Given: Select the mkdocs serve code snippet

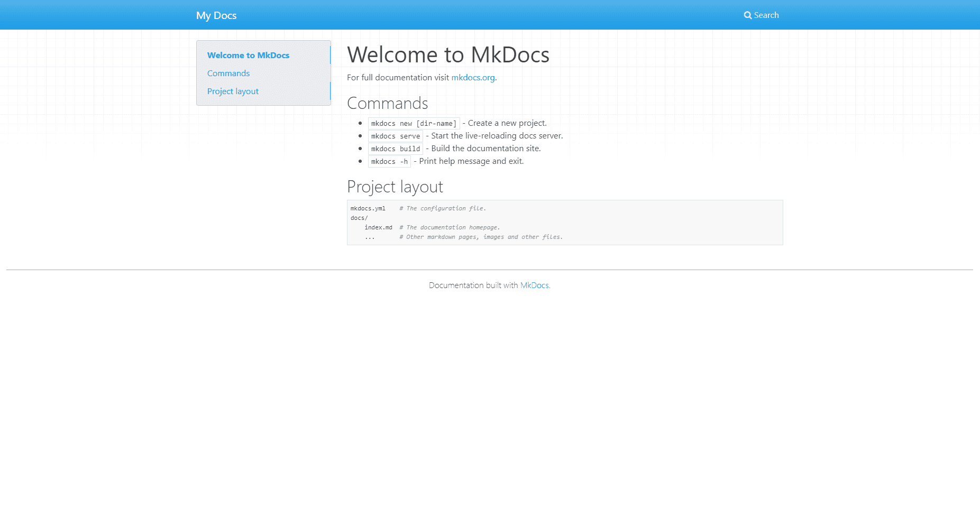Looking at the screenshot, I should point(395,136).
